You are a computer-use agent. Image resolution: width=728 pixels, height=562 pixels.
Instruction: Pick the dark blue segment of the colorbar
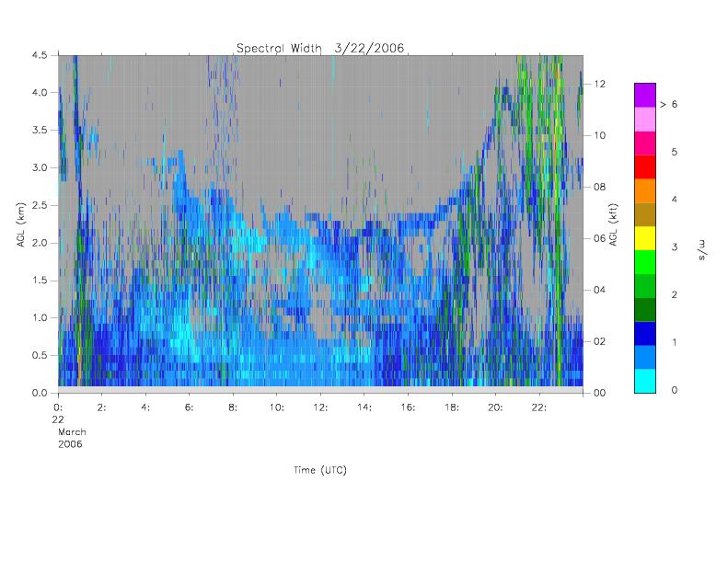(645, 334)
